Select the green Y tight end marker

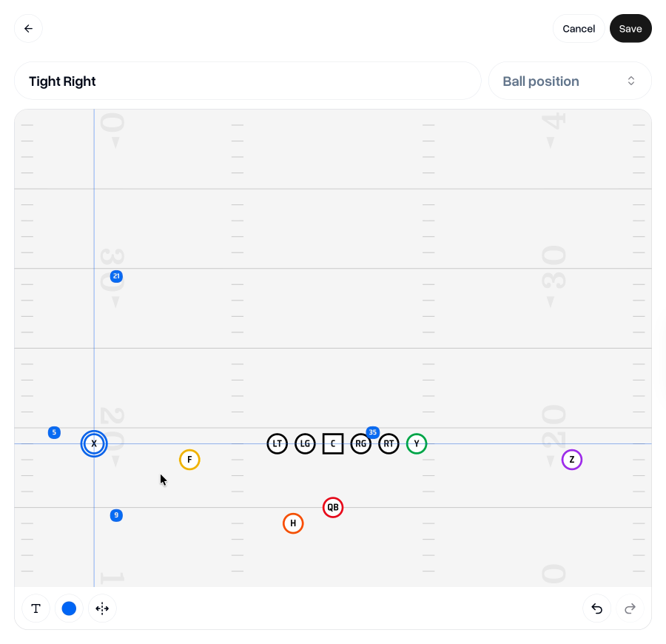point(417,444)
